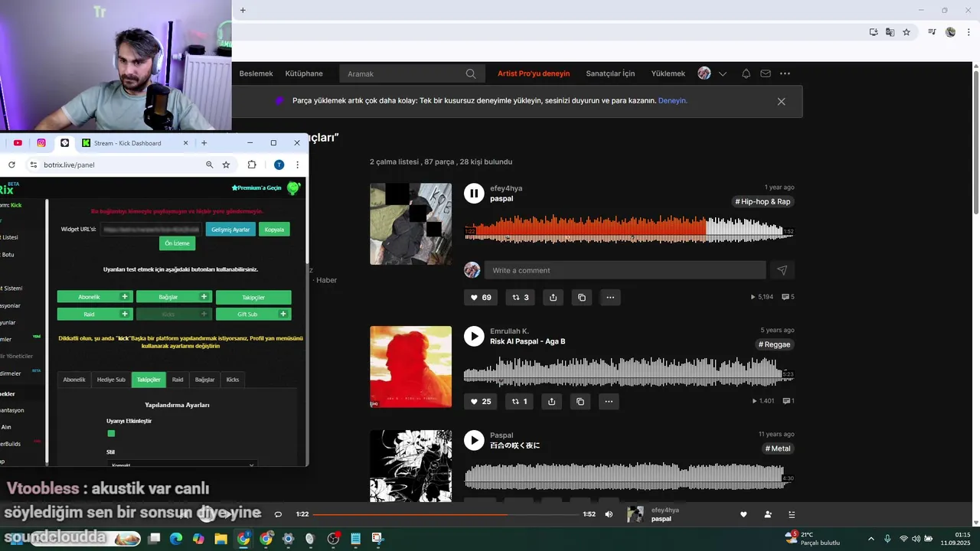
Task: Open Chrome translate icon in address bar
Action: [x=890, y=32]
